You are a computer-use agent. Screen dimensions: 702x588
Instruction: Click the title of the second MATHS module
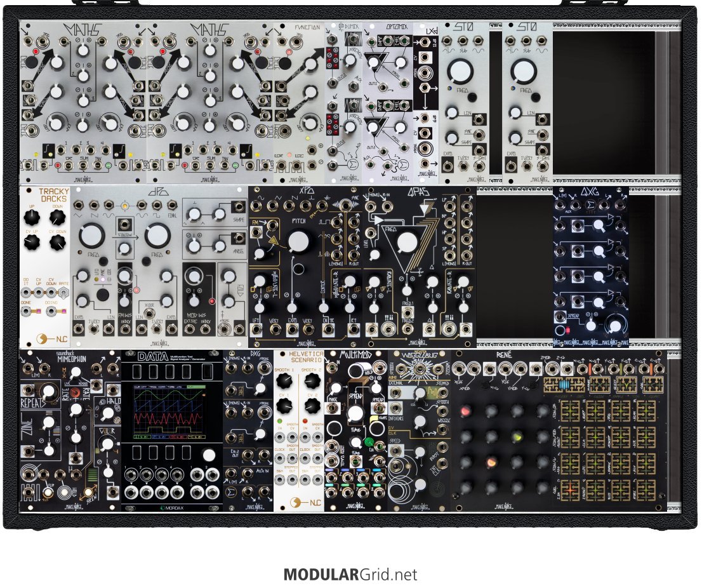pyautogui.click(x=209, y=30)
